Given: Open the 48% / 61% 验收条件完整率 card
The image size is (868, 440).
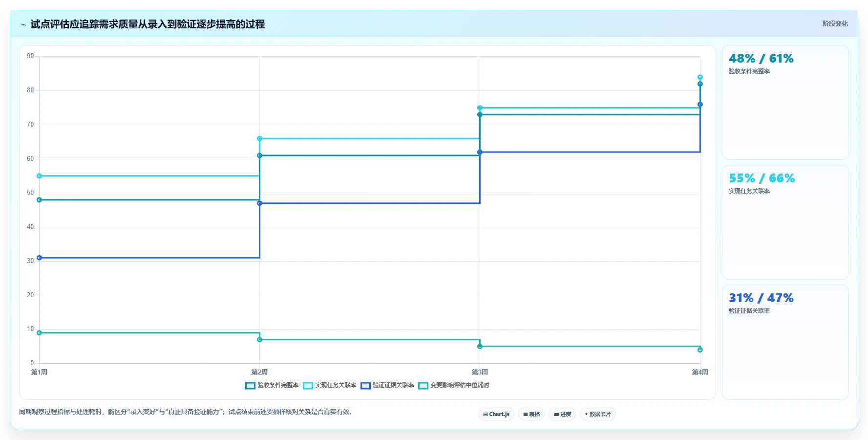Looking at the screenshot, I should click(x=785, y=103).
